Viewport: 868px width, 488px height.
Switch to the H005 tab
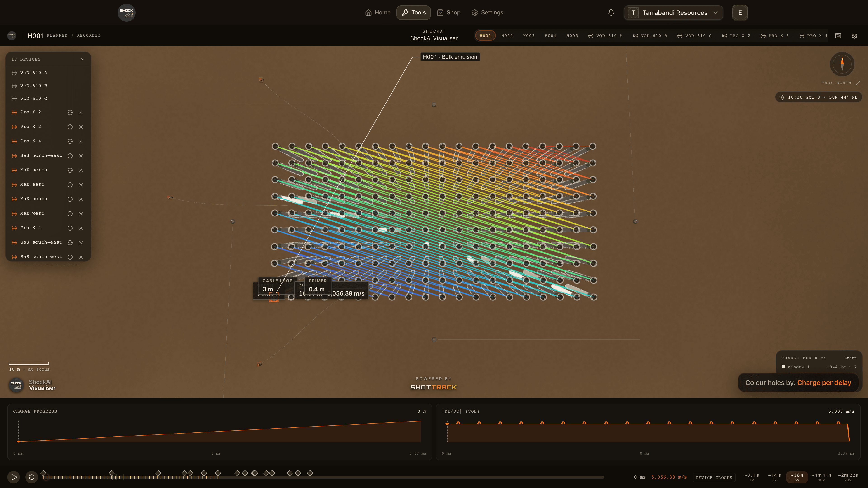pyautogui.click(x=572, y=36)
